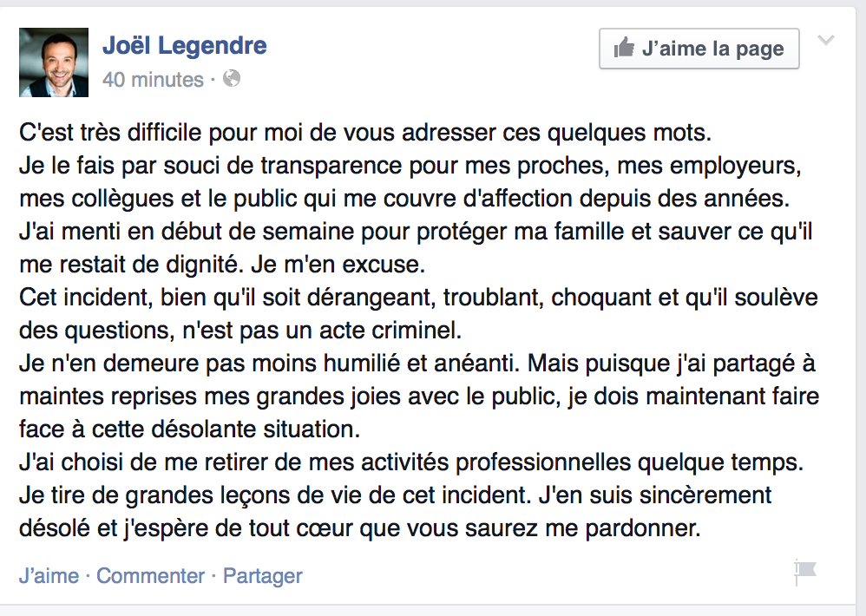Click the line "J'ai choisi de me retirer"
The image size is (866, 616).
pyautogui.click(x=411, y=462)
